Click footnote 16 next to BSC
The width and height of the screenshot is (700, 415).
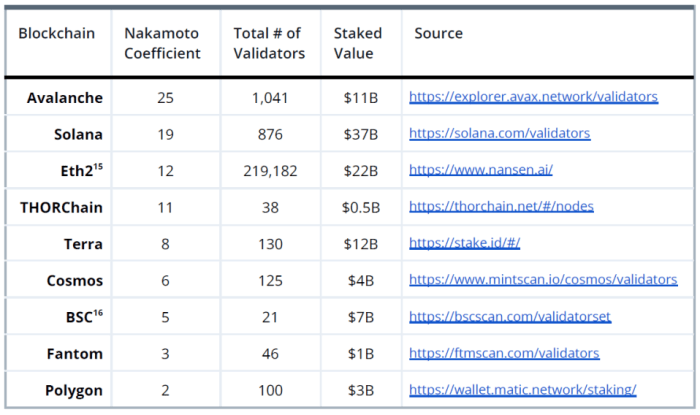click(x=98, y=313)
